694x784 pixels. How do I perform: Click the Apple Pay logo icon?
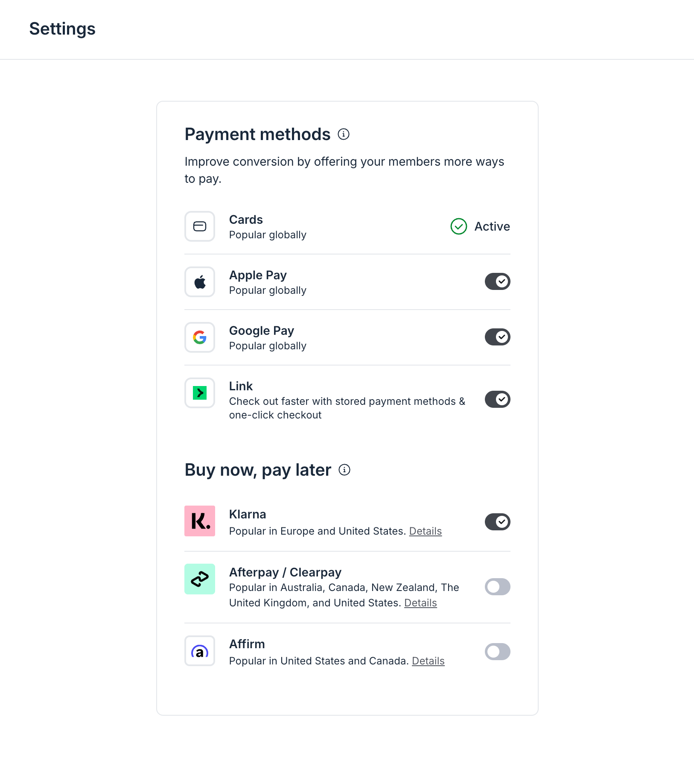click(x=199, y=282)
